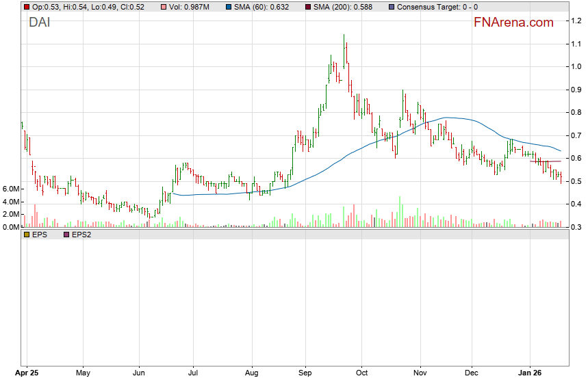Click the pink Vol legend swatch
Screen dimensions: 588x387
tap(163, 7)
